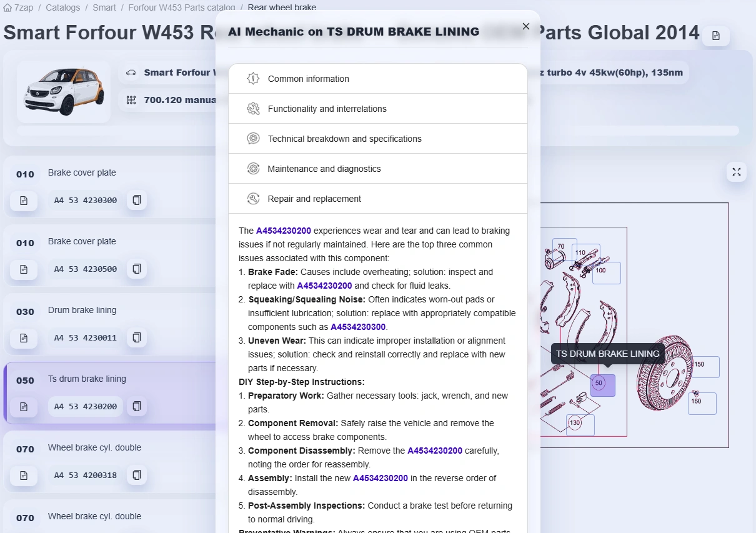Screen dimensions: 756x533
Task: Copy part number A4 53 4230011
Action: (x=137, y=338)
